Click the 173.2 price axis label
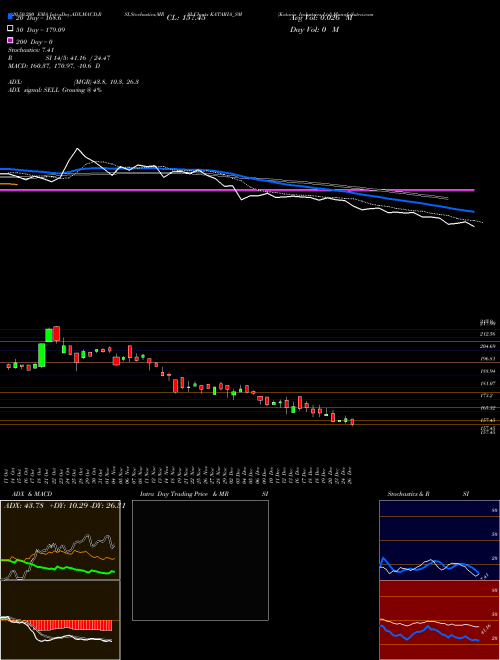The image size is (500, 660). tap(486, 396)
